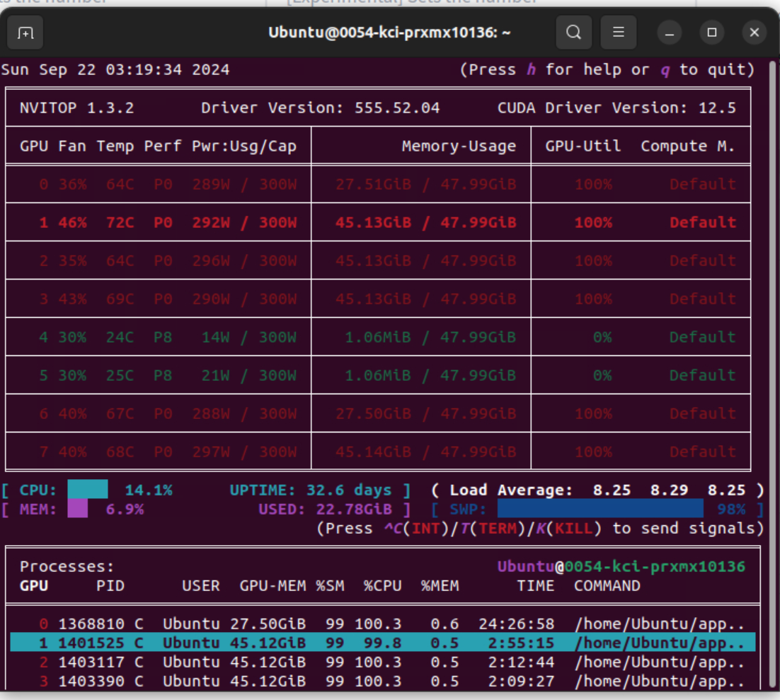780x700 pixels.
Task: Click the terminal window title text
Action: point(389,33)
